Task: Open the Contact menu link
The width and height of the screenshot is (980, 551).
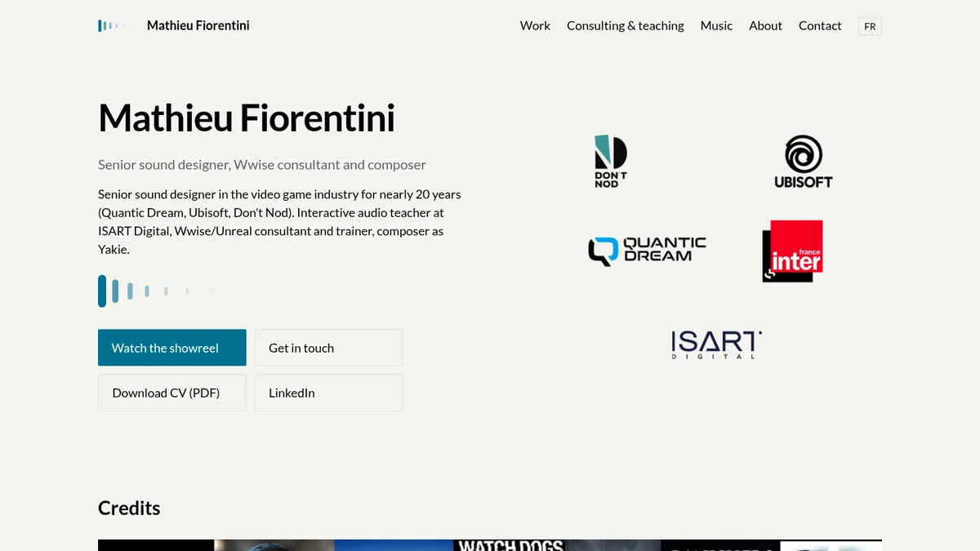Action: 820,26
